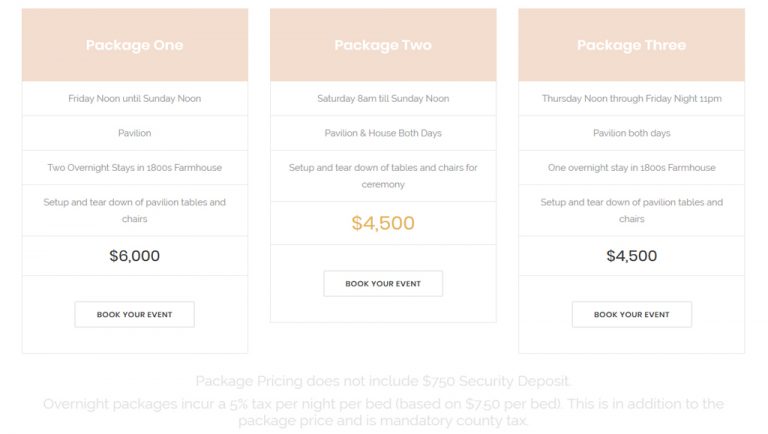The height and width of the screenshot is (434, 768).
Task: Select the Package One header
Action: pos(135,45)
